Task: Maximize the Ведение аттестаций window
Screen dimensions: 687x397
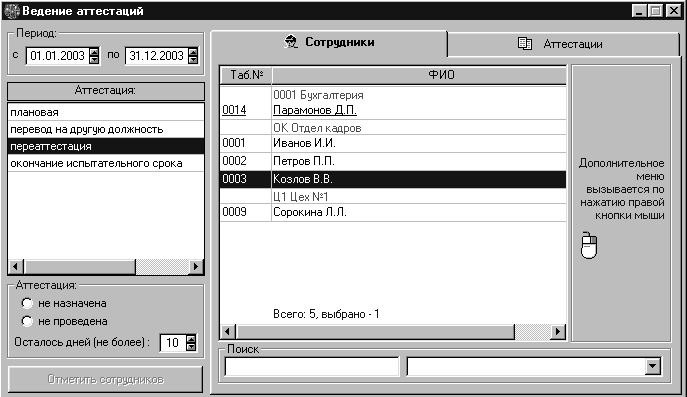Action: [x=656, y=11]
